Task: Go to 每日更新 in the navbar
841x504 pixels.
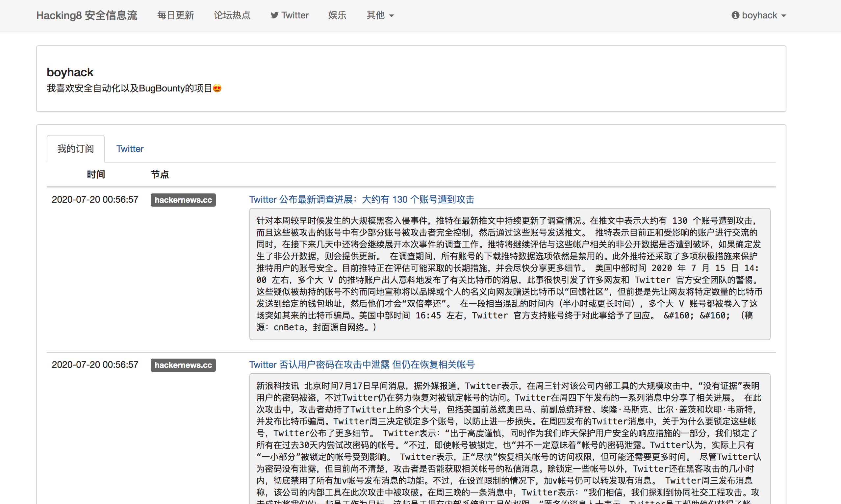Action: click(175, 15)
